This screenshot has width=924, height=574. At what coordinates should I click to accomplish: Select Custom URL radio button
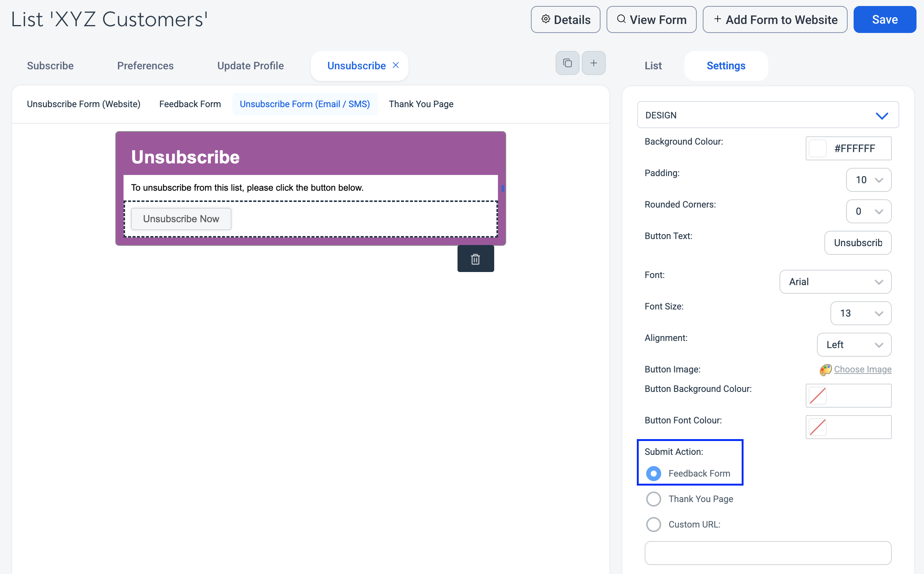pos(654,524)
